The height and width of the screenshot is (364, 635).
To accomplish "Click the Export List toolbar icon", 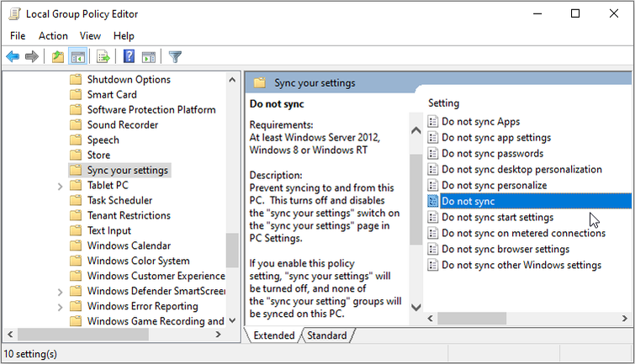I will [x=103, y=57].
